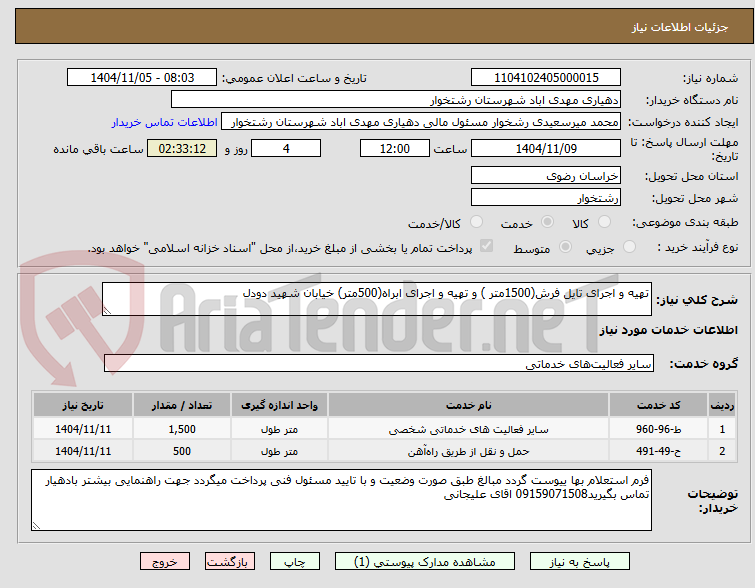Open اطلاعات تماس خریدار link

coord(165,122)
